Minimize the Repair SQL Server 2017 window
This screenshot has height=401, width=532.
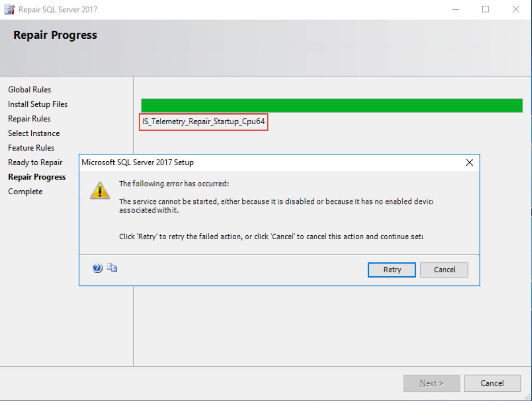point(455,9)
